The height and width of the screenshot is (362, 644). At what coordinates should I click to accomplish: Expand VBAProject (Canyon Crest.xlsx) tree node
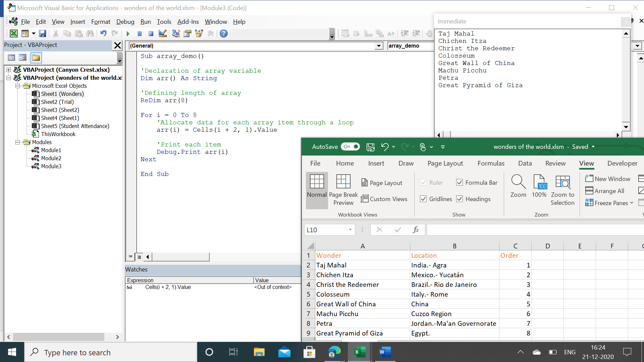point(8,70)
